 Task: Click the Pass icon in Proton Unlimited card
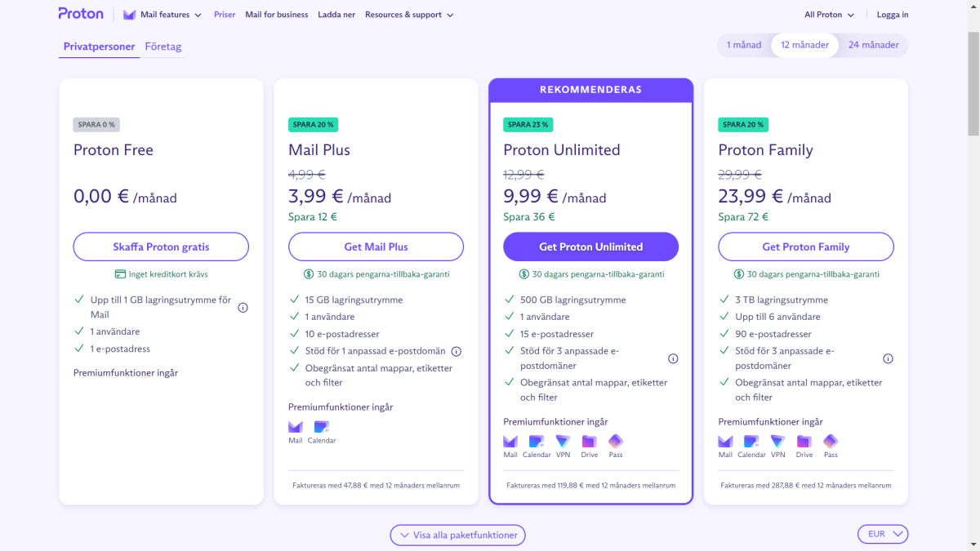click(615, 442)
